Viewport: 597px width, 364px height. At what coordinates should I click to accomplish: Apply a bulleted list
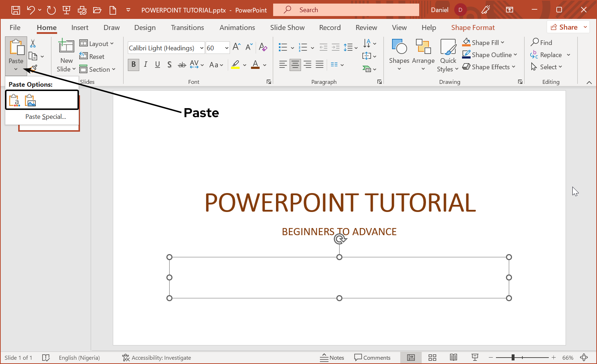[x=283, y=47]
